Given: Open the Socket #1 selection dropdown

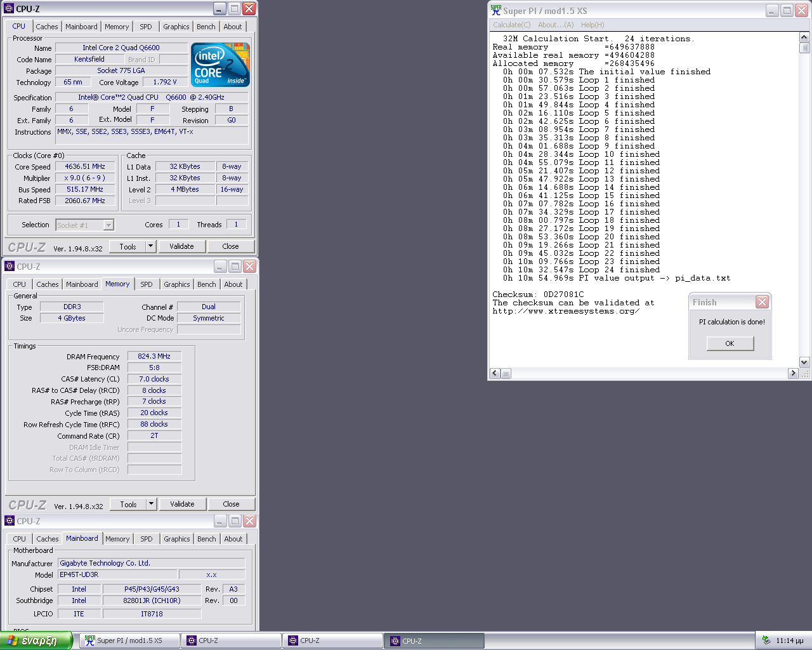Looking at the screenshot, I should coord(108,225).
